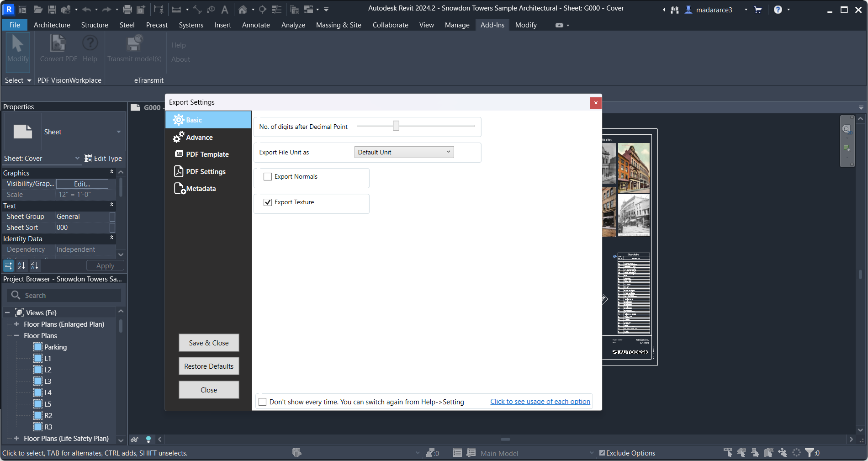
Task: Click the Revit application 'R' logo
Action: pos(9,9)
